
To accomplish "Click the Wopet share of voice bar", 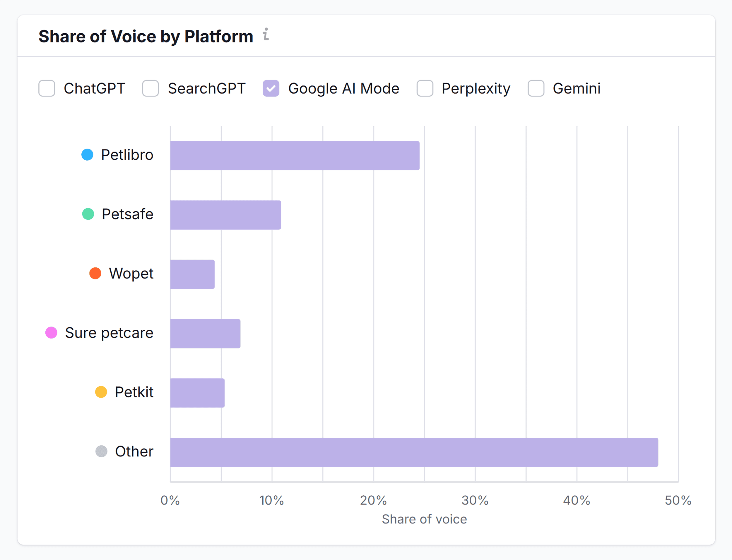I will click(192, 273).
